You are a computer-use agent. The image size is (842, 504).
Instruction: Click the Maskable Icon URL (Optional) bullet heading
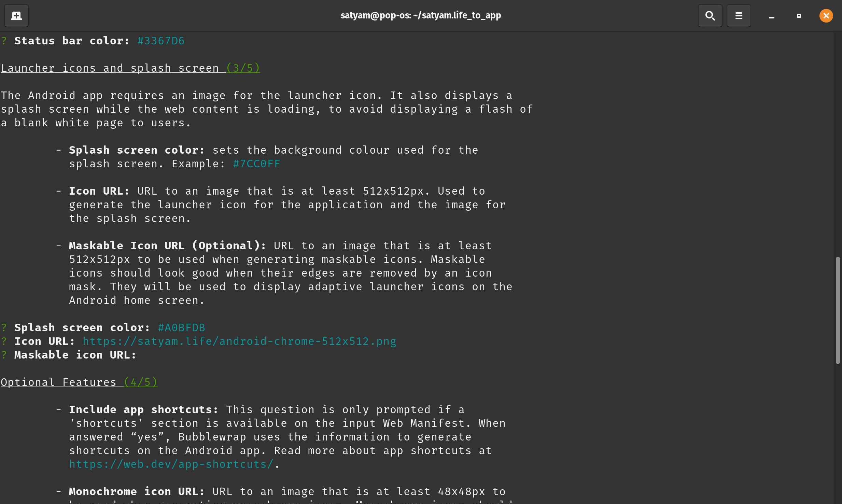pos(168,246)
